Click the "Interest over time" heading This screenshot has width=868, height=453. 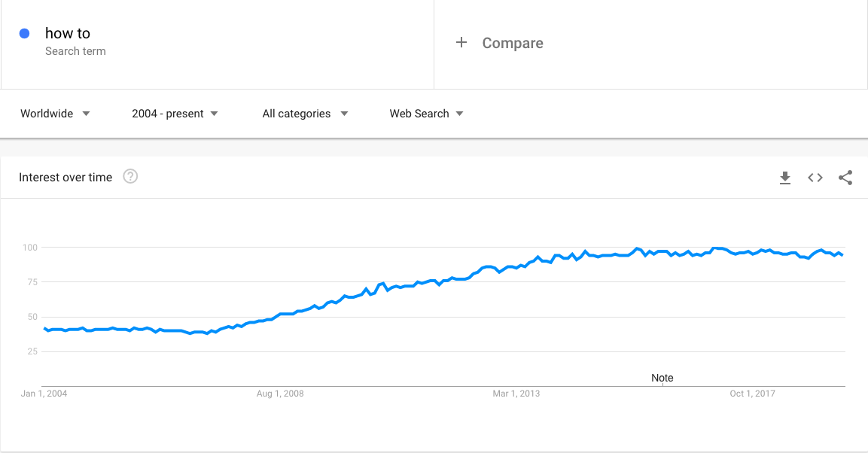pyautogui.click(x=65, y=178)
